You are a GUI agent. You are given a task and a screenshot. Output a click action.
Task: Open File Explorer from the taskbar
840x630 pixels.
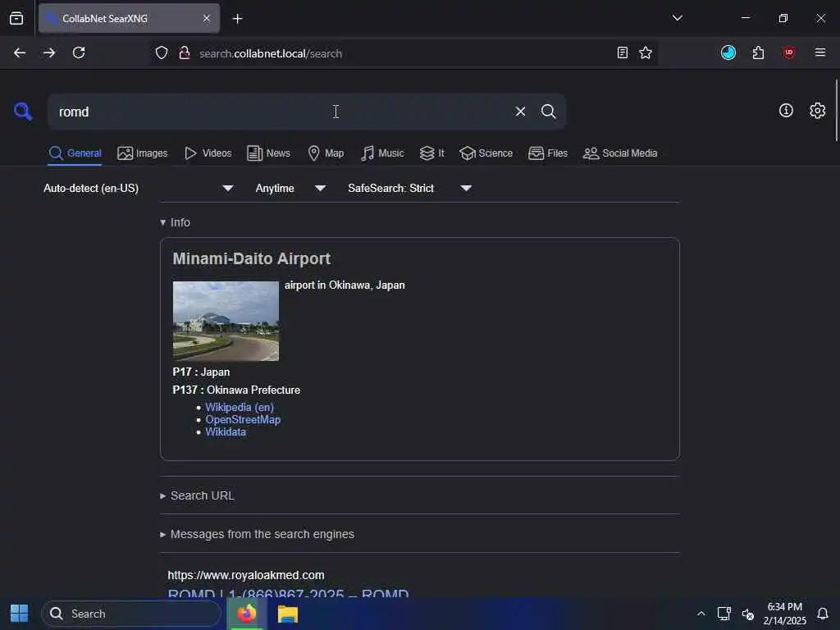(287, 614)
